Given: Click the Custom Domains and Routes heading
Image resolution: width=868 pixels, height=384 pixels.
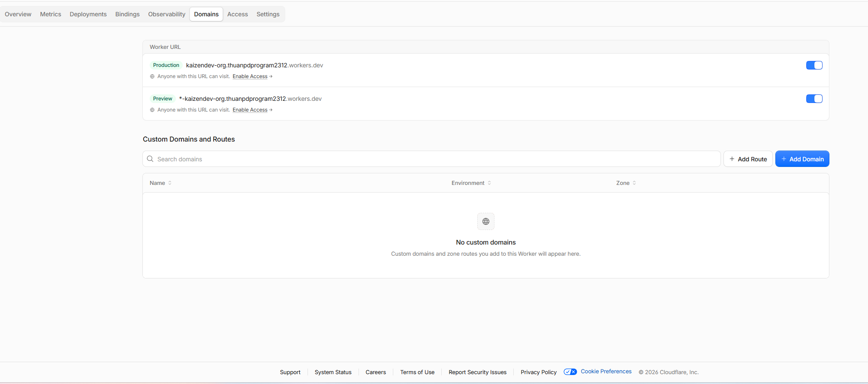Looking at the screenshot, I should pos(189,139).
